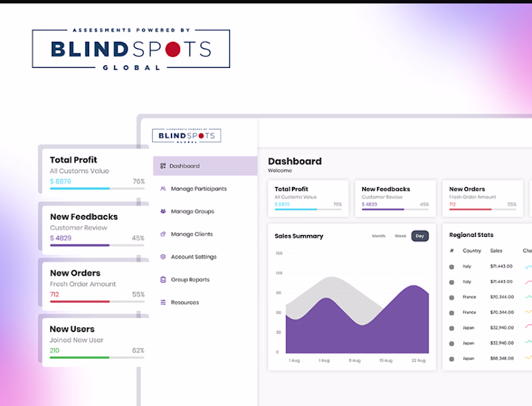532x406 pixels.
Task: Open the floating Total Profit card title
Action: (73, 160)
